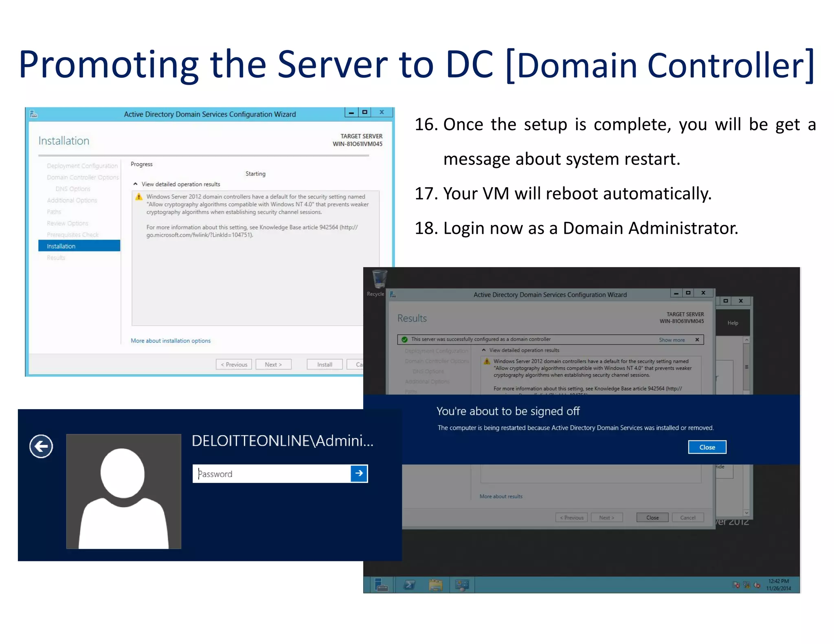This screenshot has height=644, width=834.
Task: Click the wizard icon in Results window title
Action: pyautogui.click(x=393, y=294)
